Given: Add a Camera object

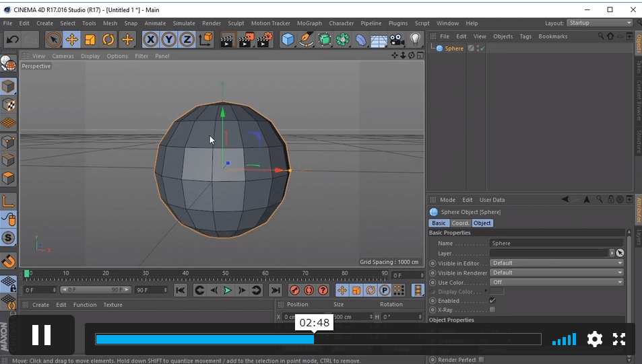Looking at the screenshot, I should point(397,40).
